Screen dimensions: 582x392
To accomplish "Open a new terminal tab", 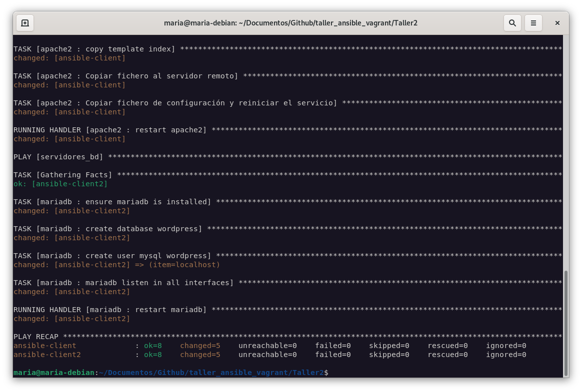I will click(x=25, y=23).
